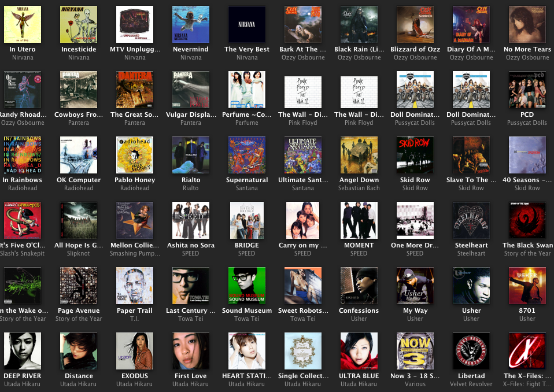Open the Pablo Honey album cover
The image size is (554, 392).
(x=135, y=155)
